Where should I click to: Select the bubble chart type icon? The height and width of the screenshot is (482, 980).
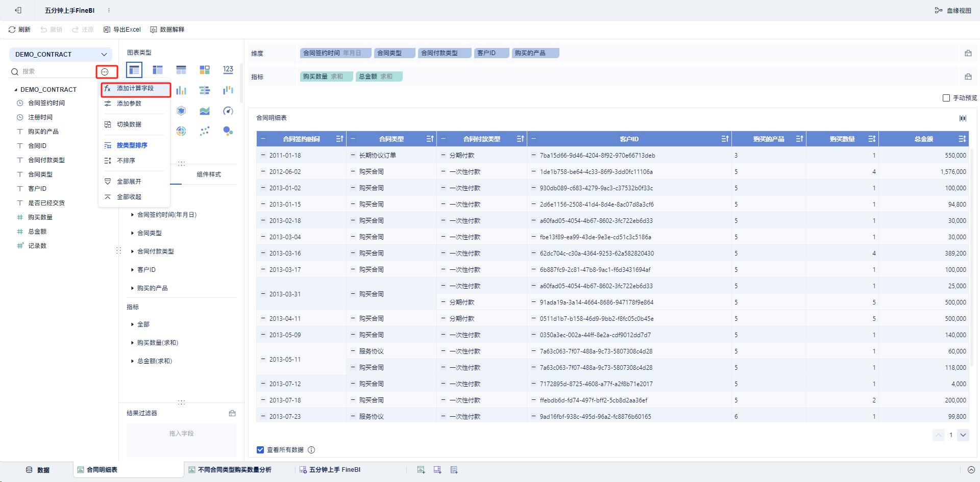228,131
